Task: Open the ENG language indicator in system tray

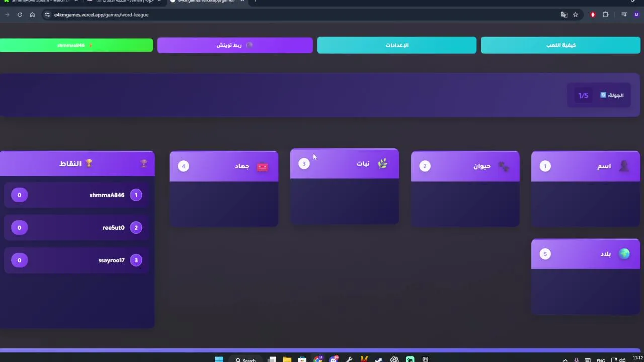Action: pos(601,360)
